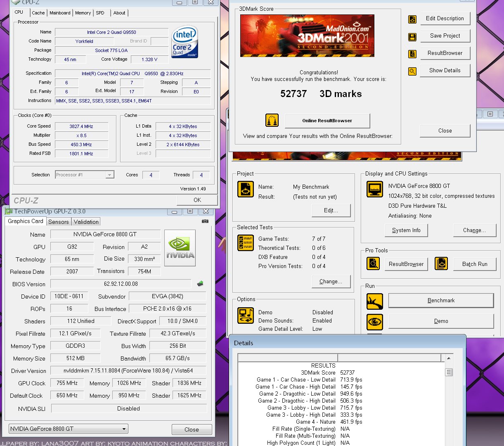Screen dimensions: 504x446
Task: Click the Show Details button
Action: click(445, 71)
